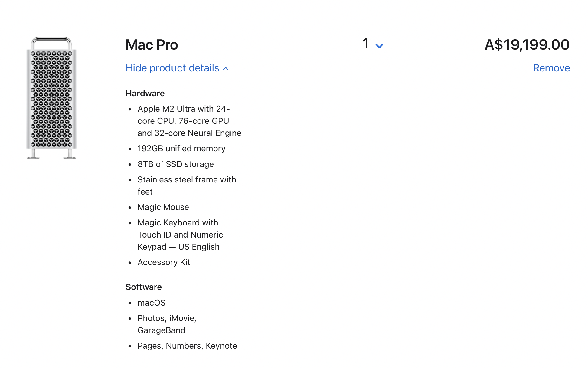Click the Hardware section heading
Image resolution: width=588 pixels, height=368 pixels.
coord(145,93)
